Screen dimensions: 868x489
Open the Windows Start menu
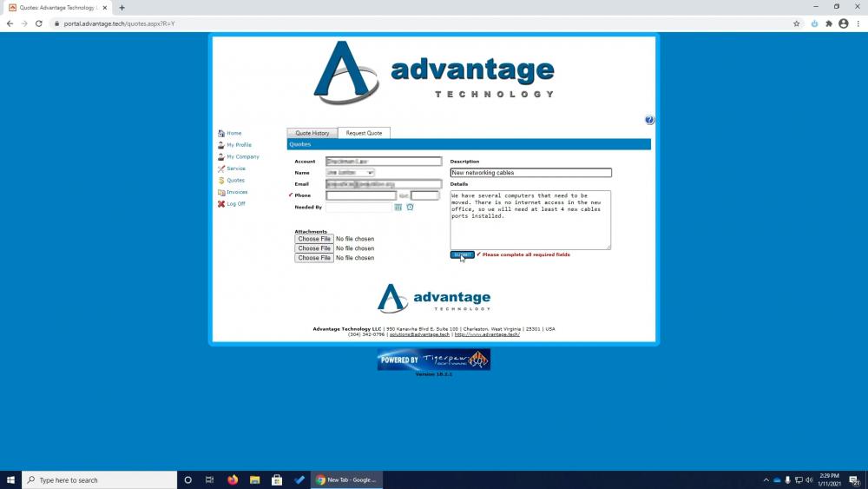click(10, 479)
